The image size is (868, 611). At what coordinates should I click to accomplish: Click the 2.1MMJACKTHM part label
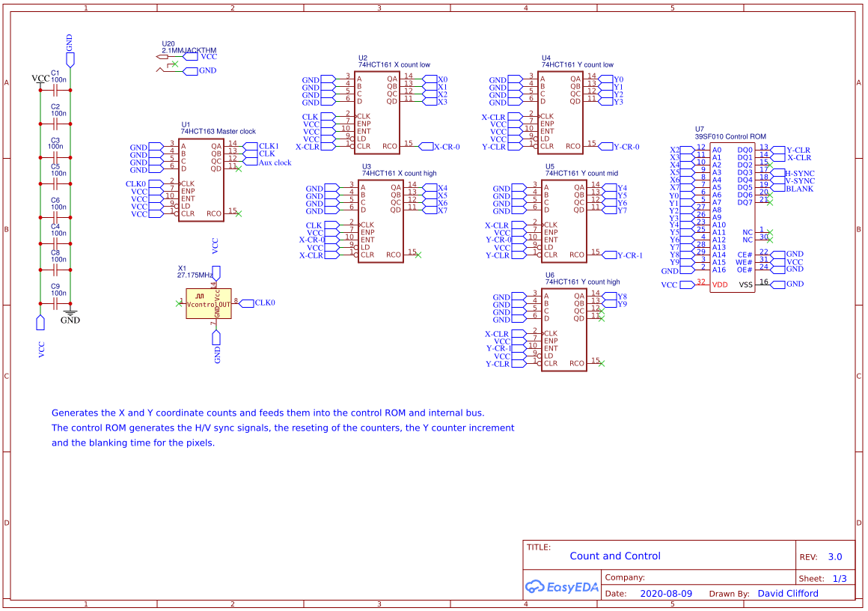tap(189, 50)
